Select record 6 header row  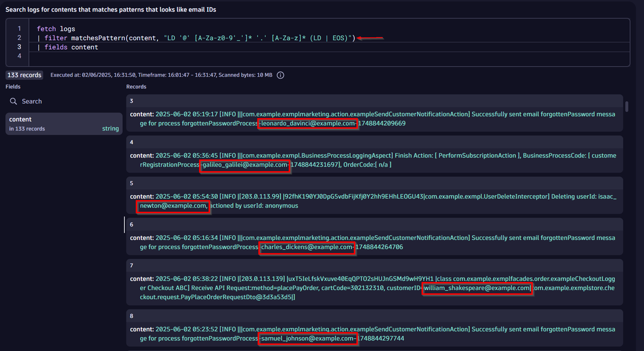374,224
